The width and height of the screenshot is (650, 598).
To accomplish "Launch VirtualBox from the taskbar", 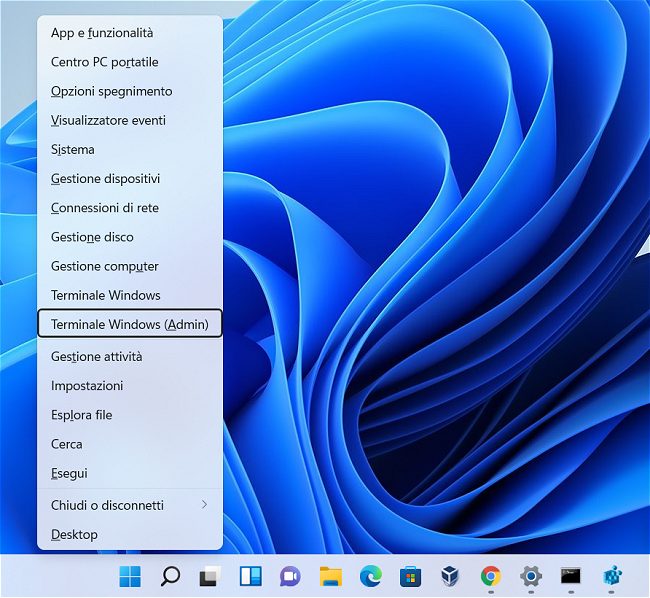I will tap(451, 576).
